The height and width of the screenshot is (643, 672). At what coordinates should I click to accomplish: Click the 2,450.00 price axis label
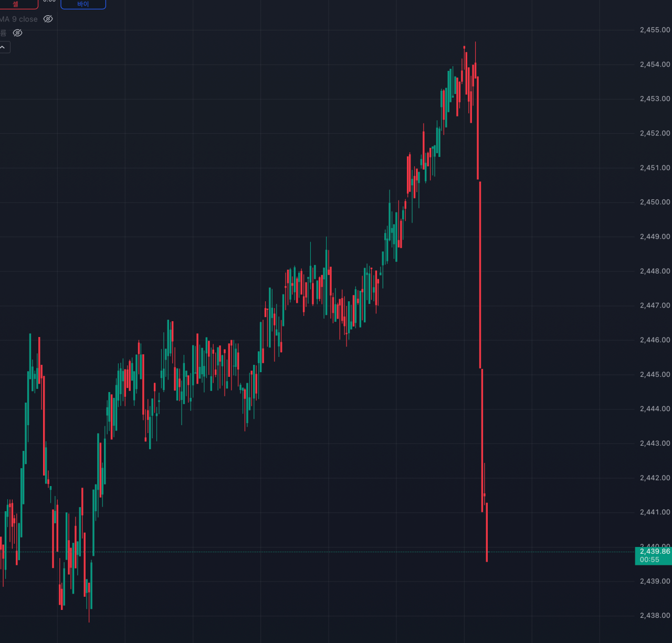(655, 202)
